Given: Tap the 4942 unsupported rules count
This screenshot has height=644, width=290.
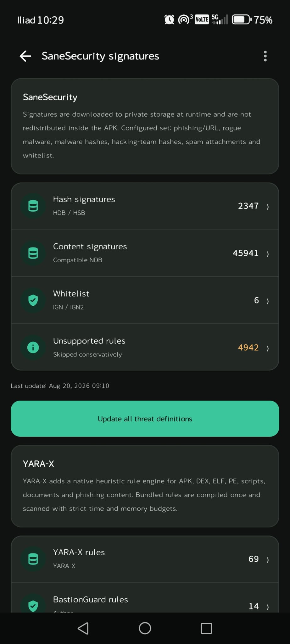Looking at the screenshot, I should pyautogui.click(x=248, y=347).
